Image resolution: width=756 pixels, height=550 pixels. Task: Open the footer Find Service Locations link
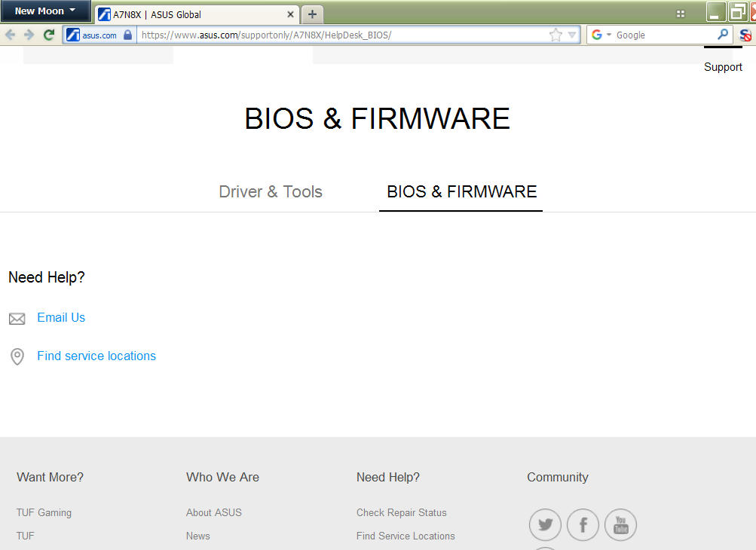tap(406, 536)
